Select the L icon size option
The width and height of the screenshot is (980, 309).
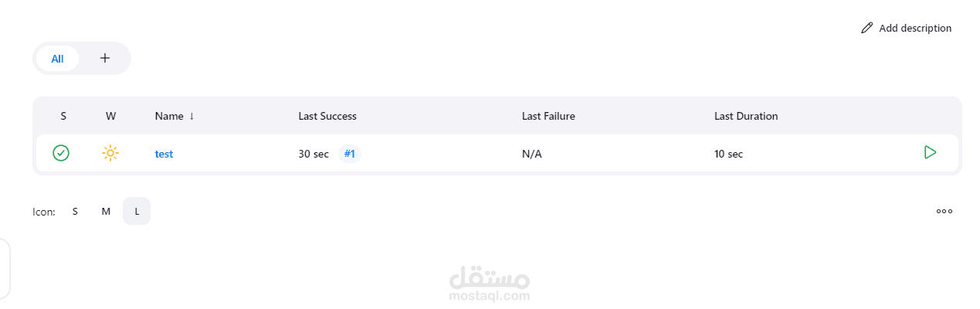point(137,211)
